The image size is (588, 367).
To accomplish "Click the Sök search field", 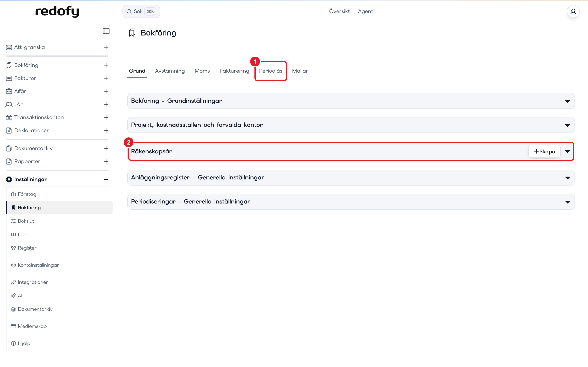I will coord(141,11).
